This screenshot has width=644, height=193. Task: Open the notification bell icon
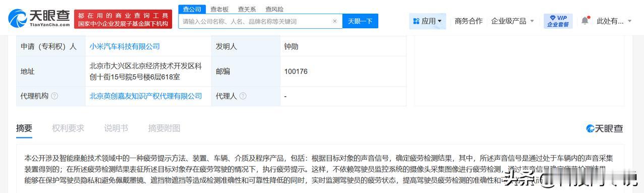coord(585,21)
